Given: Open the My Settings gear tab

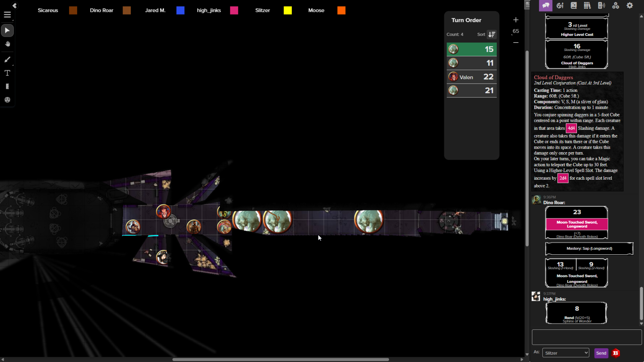Looking at the screenshot, I should point(629,5).
